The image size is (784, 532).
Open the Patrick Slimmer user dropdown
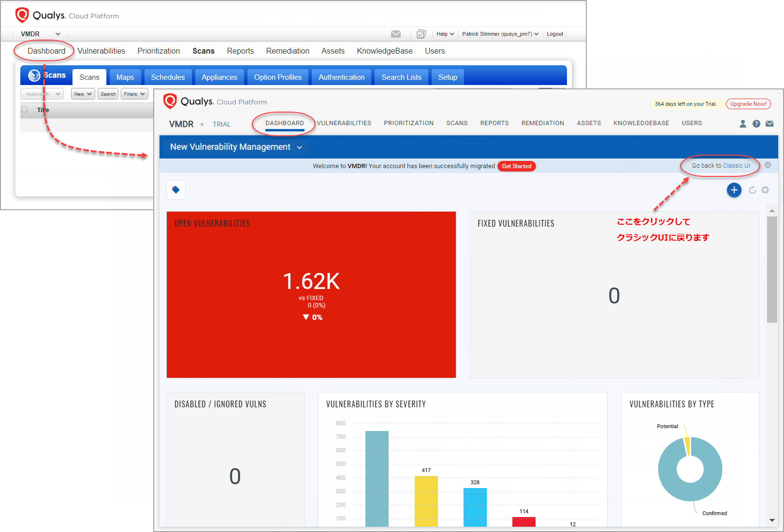coord(500,34)
